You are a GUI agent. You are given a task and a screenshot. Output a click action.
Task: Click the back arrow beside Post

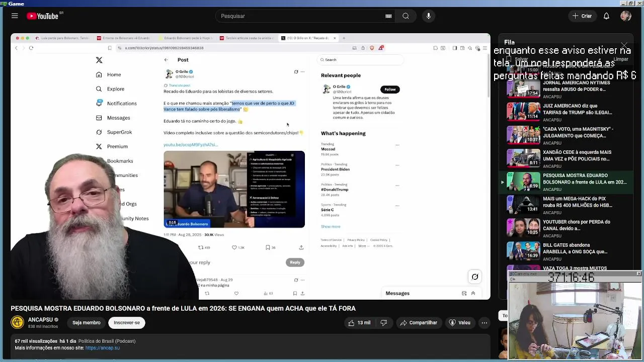166,60
